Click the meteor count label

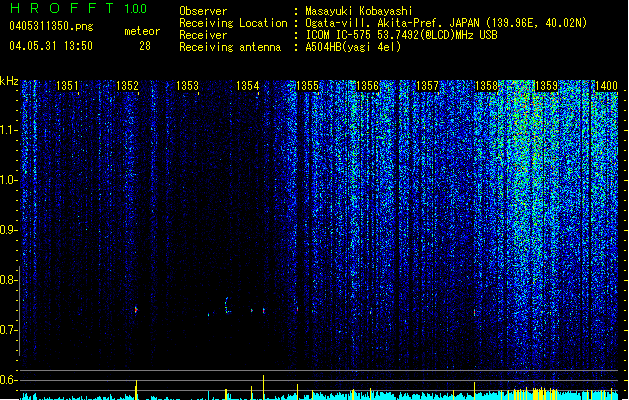tap(142, 31)
